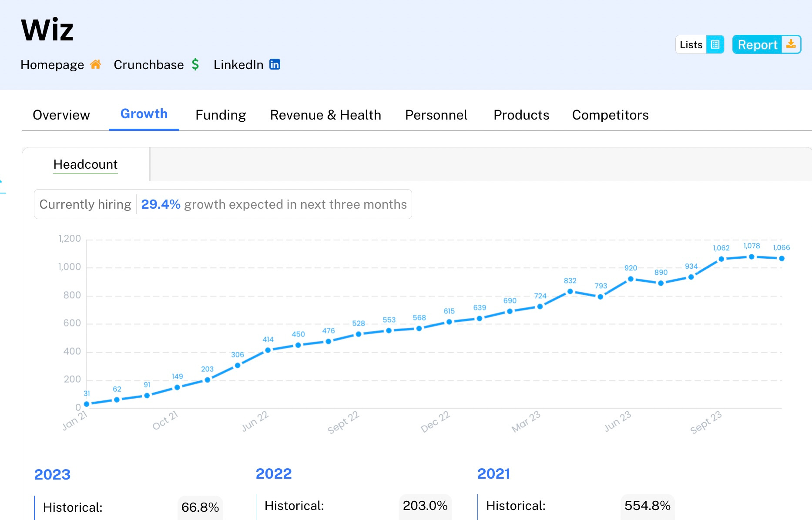
Task: Click the Report download icon
Action: [791, 44]
